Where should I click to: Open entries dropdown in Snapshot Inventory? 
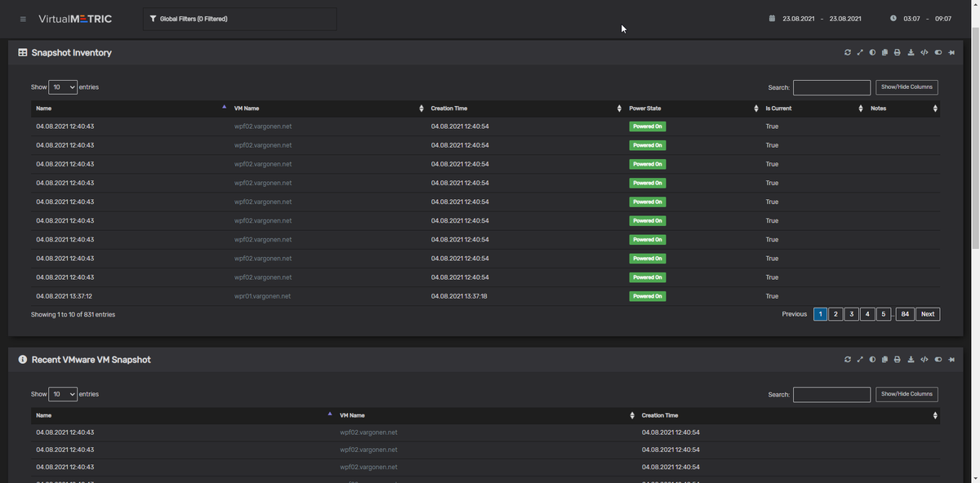63,87
